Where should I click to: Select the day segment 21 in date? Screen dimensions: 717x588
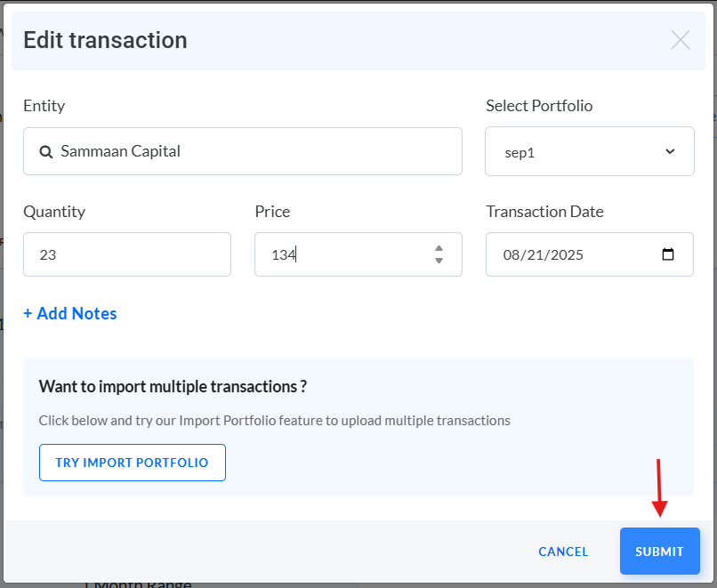[535, 254]
